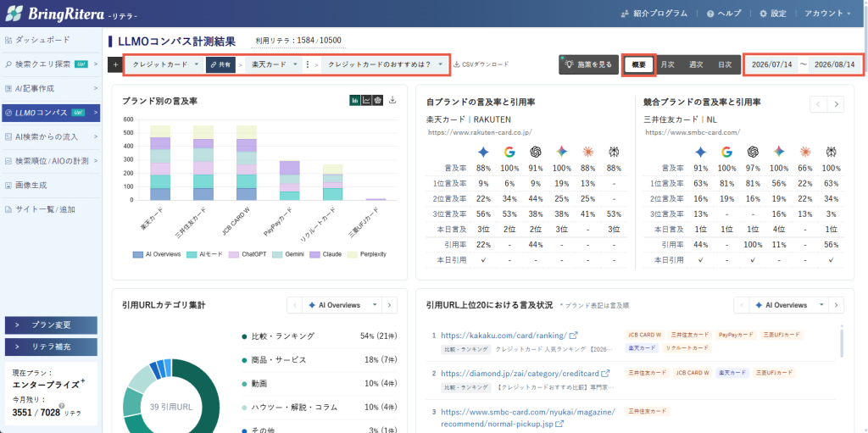Screen dimensions: 868x433
Task: Click Google icon in 楽天カード table
Action: coord(509,152)
